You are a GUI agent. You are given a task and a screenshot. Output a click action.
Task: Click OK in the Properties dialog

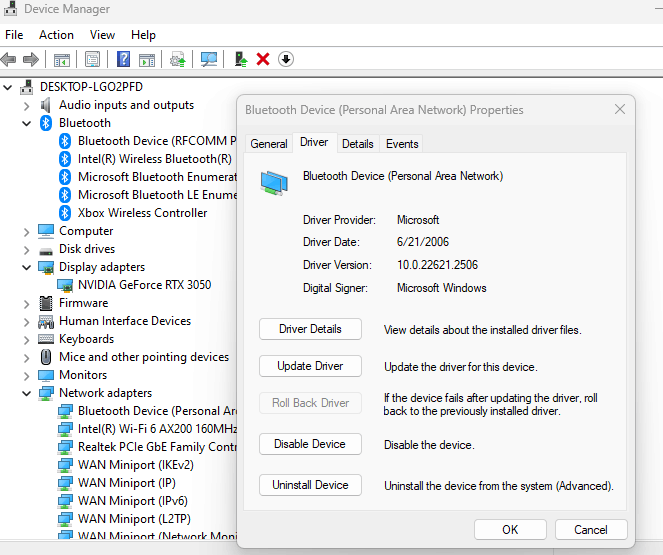510,530
